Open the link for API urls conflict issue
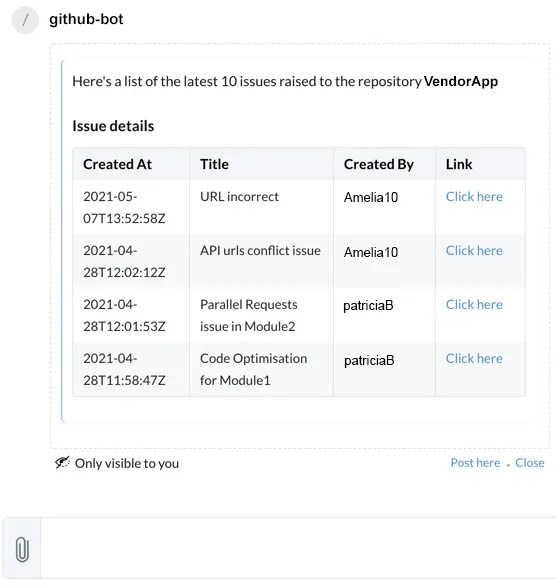 point(474,250)
